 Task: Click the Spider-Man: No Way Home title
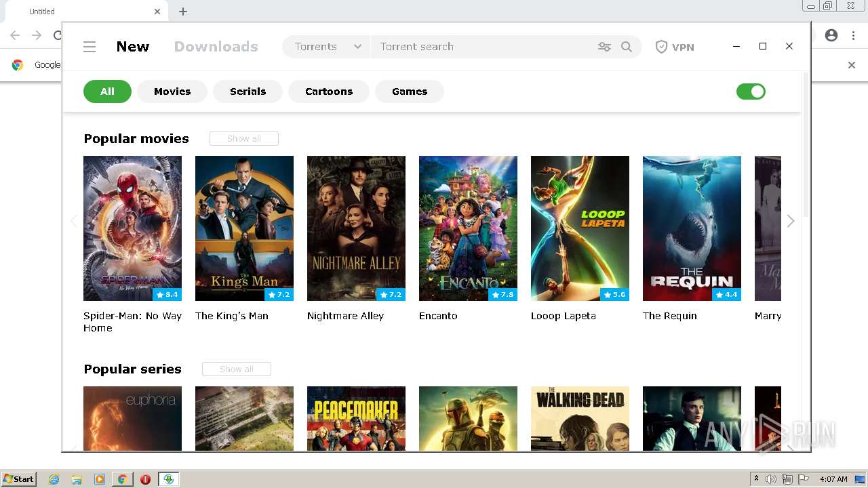click(x=132, y=322)
